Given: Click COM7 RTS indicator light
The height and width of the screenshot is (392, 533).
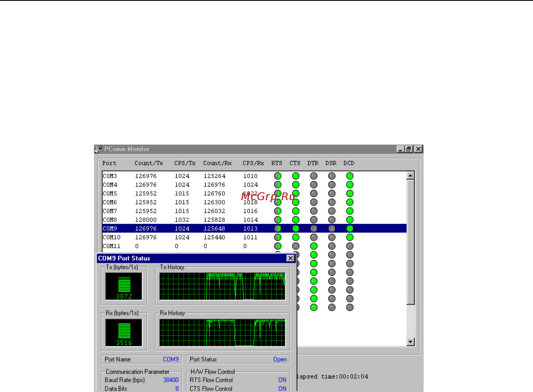Looking at the screenshot, I should pos(278,211).
